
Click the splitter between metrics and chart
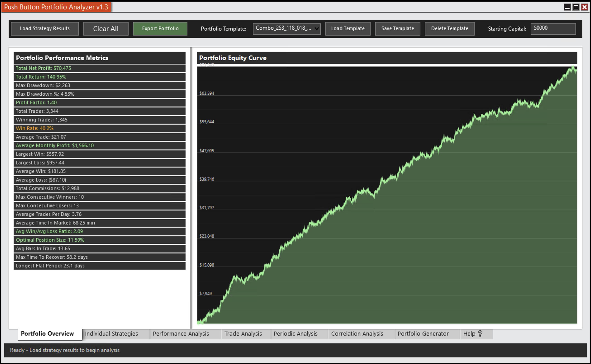[191, 188]
